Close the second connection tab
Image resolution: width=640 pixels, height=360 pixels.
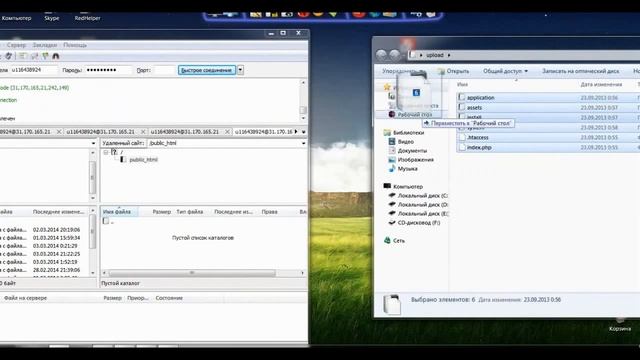[143, 132]
